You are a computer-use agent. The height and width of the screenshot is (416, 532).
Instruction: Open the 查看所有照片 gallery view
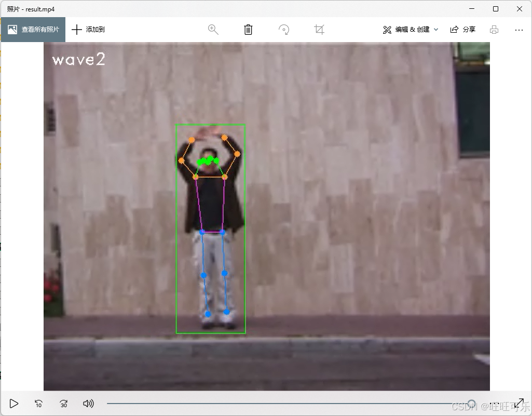[x=33, y=30]
